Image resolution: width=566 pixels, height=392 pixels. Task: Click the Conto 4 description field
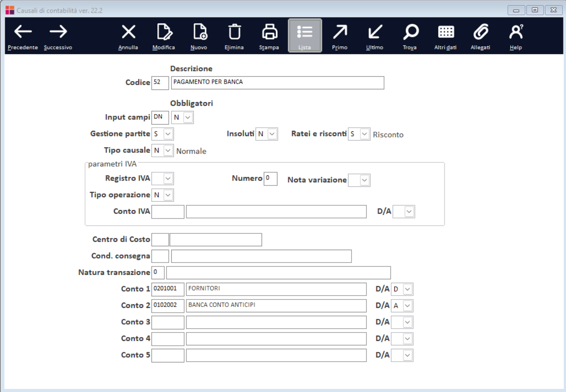point(276,339)
